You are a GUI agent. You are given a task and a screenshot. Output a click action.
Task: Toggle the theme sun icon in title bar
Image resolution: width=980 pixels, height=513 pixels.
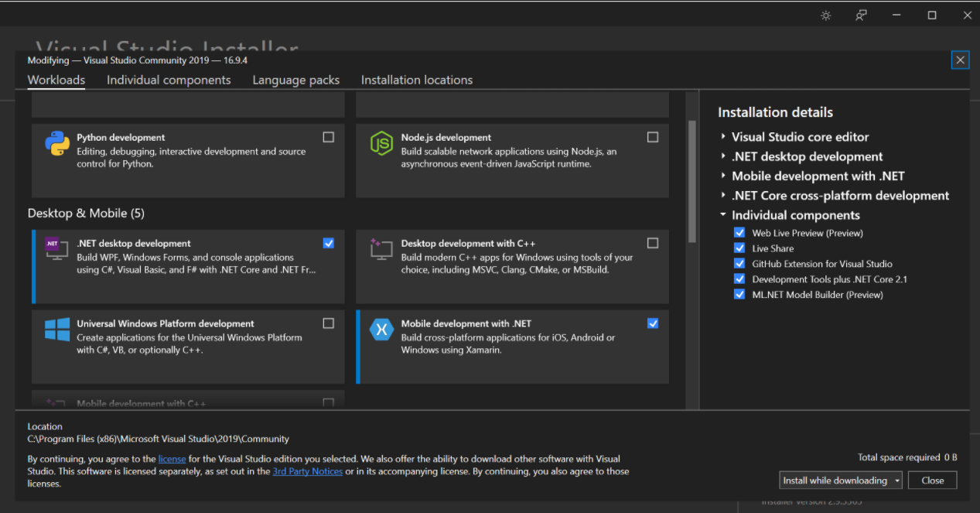826,15
